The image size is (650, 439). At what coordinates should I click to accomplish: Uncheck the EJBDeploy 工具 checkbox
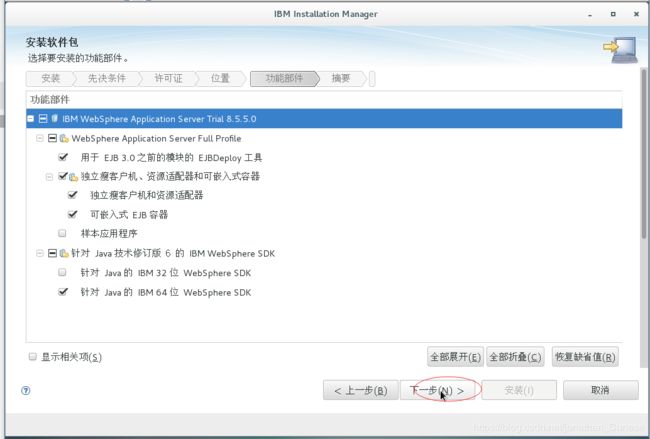[x=63, y=157]
